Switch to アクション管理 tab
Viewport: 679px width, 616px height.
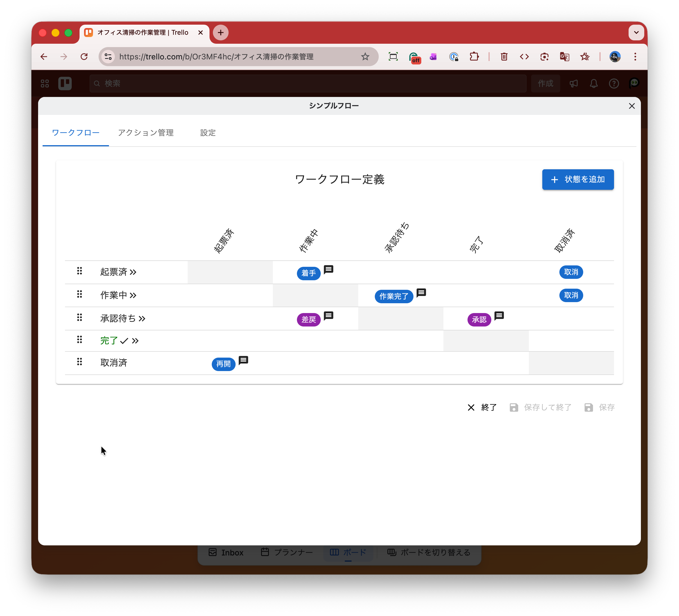146,133
